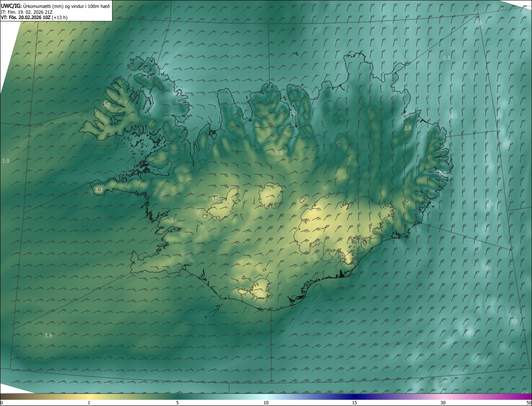This screenshot has width=532, height=406.
Task: Click the '8.1' value label off the coast
Action: (453, 116)
